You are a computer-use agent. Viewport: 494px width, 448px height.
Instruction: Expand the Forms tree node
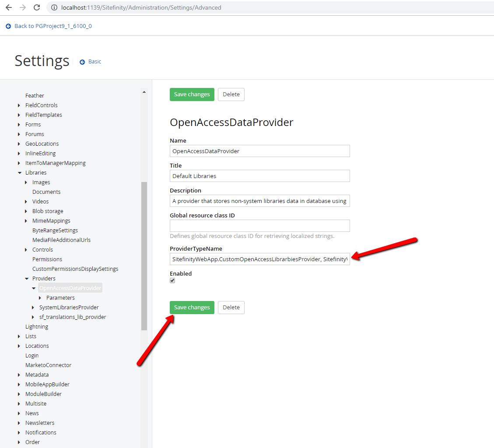[19, 124]
